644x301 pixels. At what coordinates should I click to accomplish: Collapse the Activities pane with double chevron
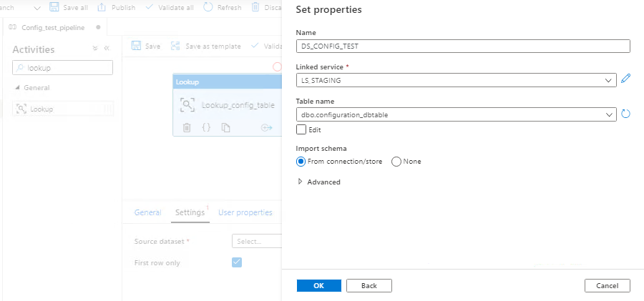pos(107,49)
